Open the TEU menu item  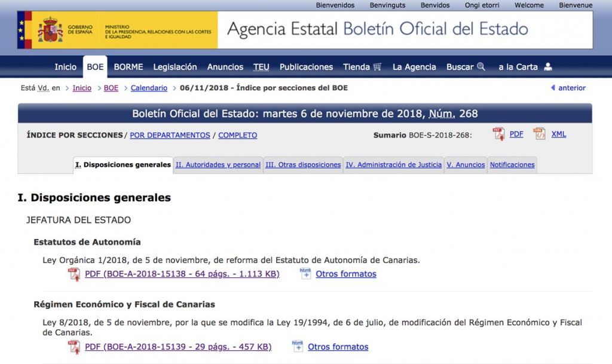click(x=261, y=67)
